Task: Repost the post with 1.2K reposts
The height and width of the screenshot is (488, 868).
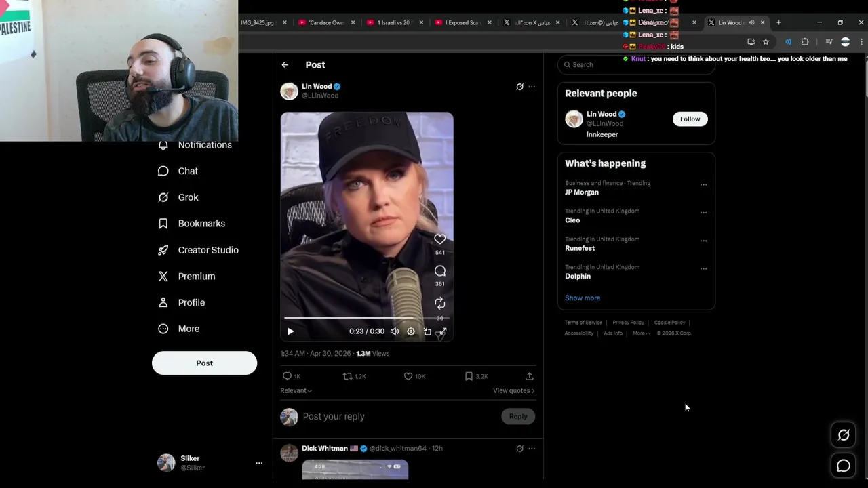Action: pos(354,376)
